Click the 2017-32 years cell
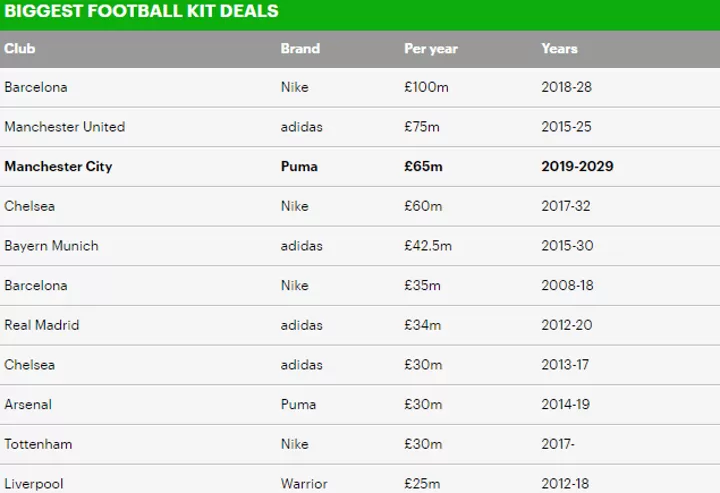This screenshot has height=493, width=720. [567, 206]
